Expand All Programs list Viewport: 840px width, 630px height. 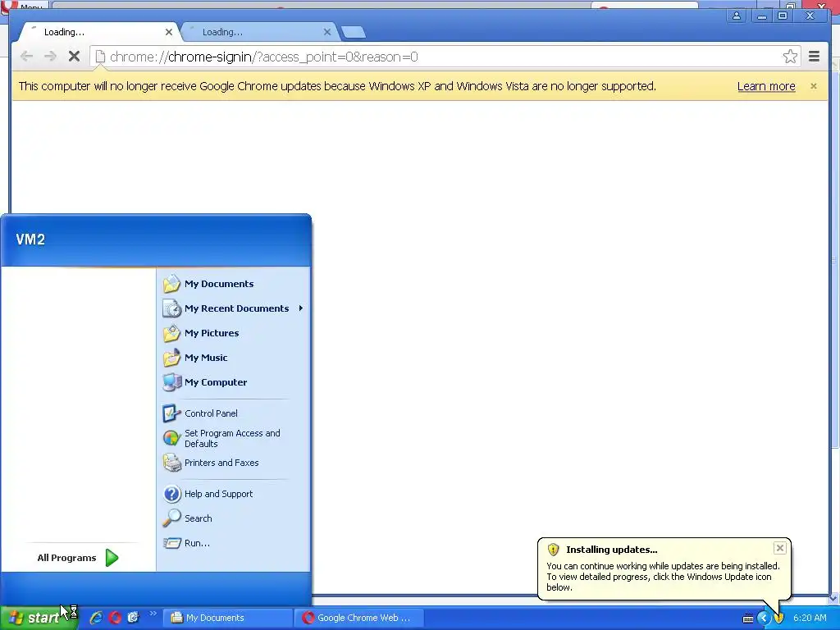coord(78,558)
